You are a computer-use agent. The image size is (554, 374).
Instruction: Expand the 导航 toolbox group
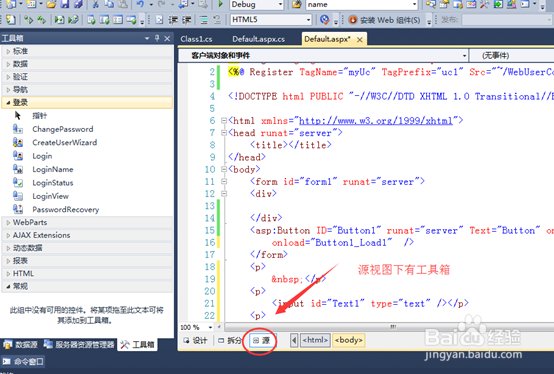point(87,89)
